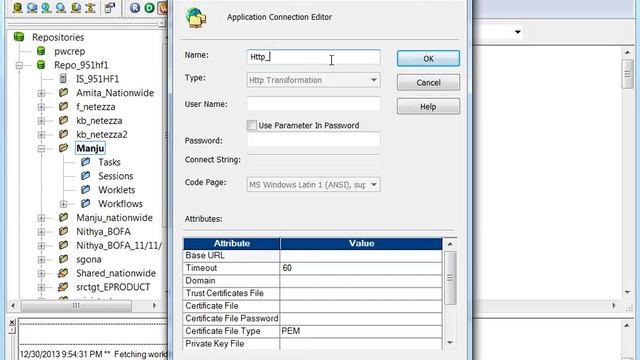Viewport: 640px width, 360px height.
Task: Click first green database toolbar icon
Action: [x=17, y=7]
